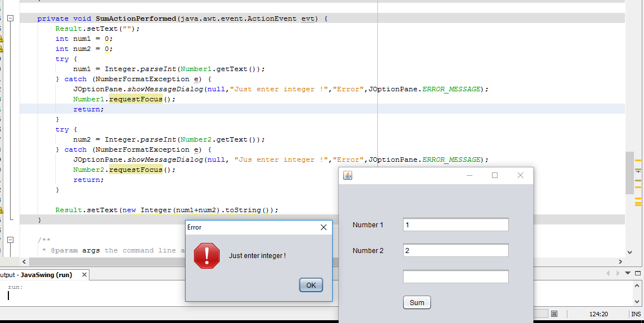
Task: Open the Output panel dropdown menu
Action: (628, 273)
